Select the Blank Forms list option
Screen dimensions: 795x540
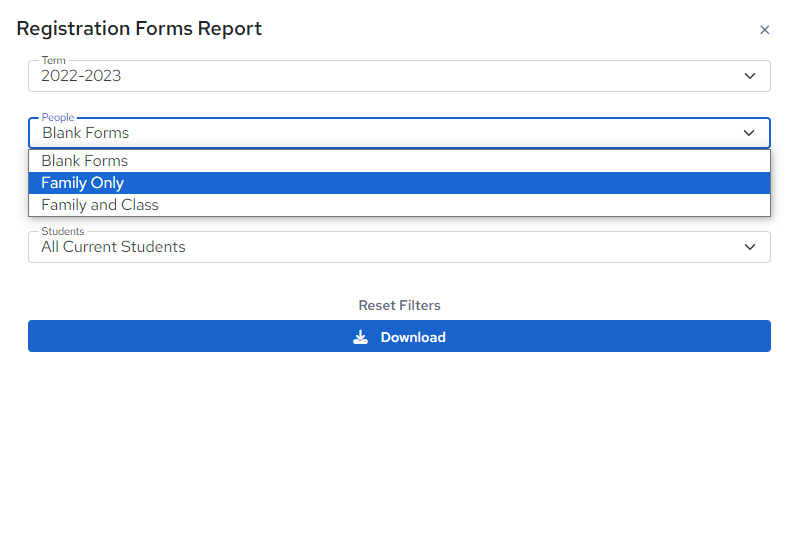point(399,161)
